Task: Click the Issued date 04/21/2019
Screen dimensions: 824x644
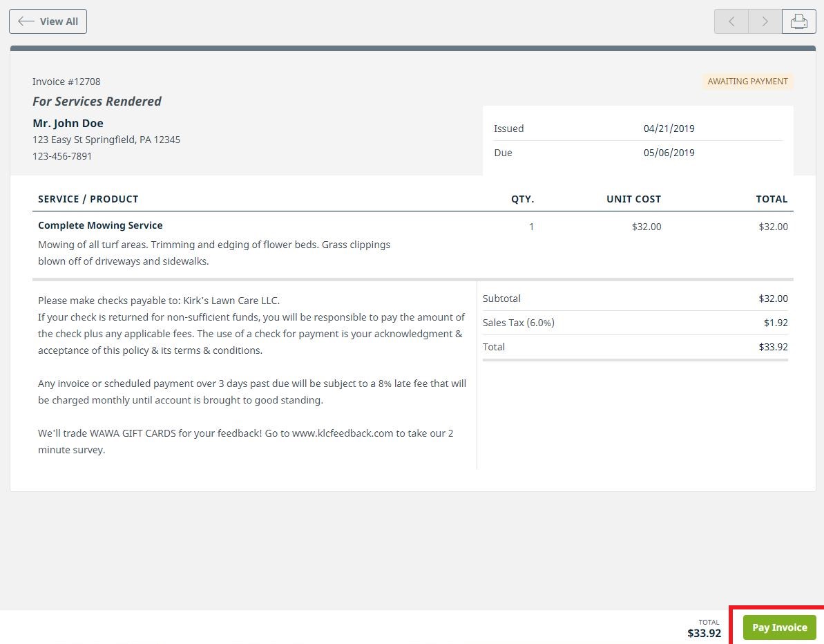Action: pyautogui.click(x=669, y=129)
